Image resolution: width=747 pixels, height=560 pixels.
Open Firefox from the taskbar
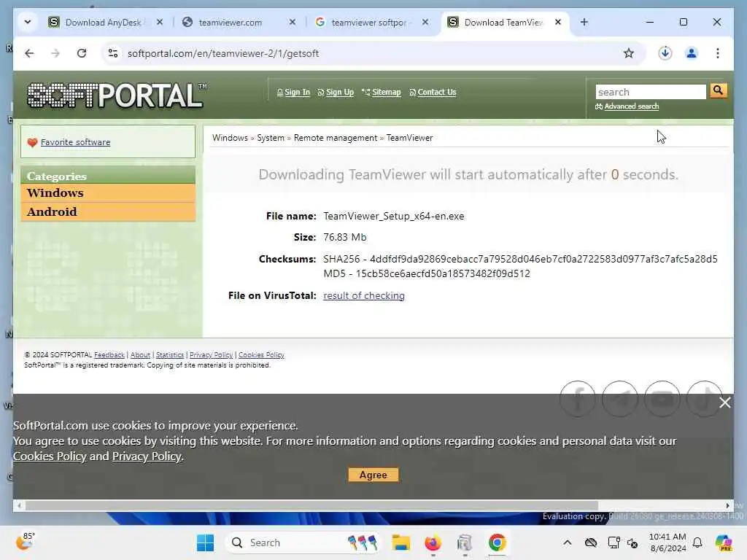433,542
